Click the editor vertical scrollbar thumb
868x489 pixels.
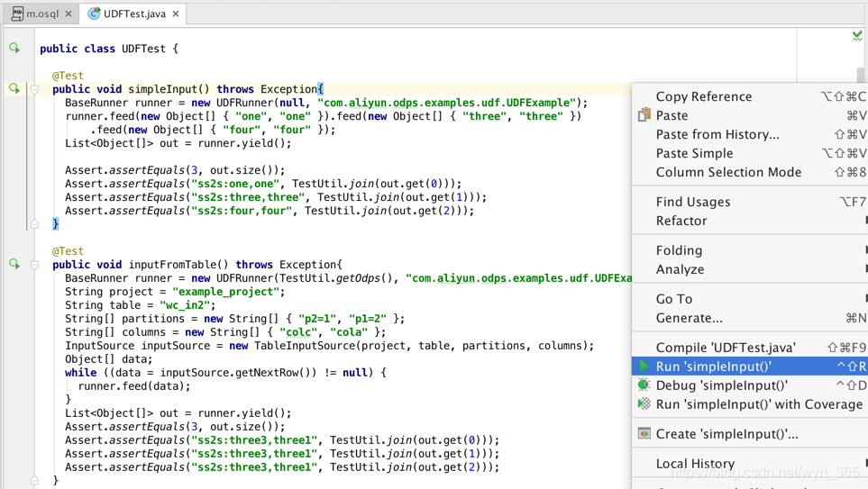coord(860,75)
